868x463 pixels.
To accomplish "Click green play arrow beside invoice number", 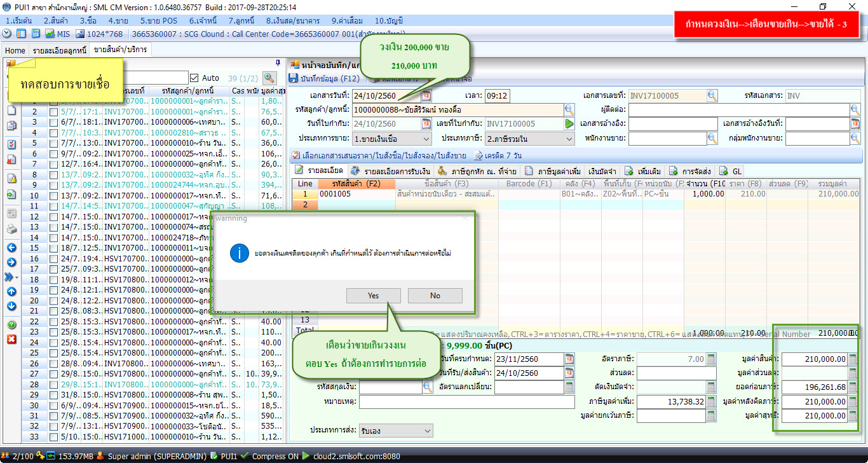I will pyautogui.click(x=569, y=124).
